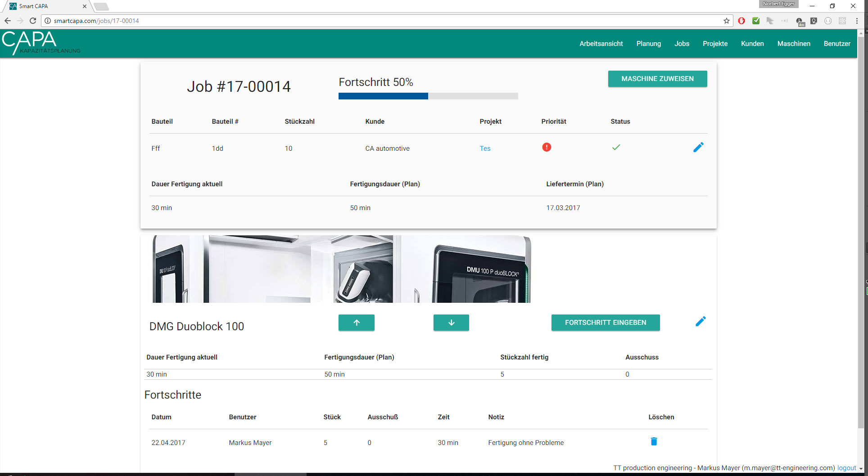
Task: Open Benutzer in navigation
Action: (x=837, y=44)
